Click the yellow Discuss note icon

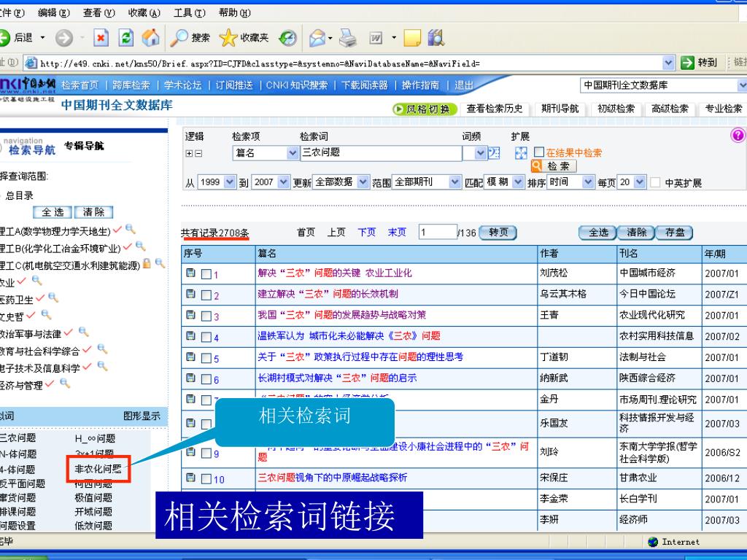(413, 38)
